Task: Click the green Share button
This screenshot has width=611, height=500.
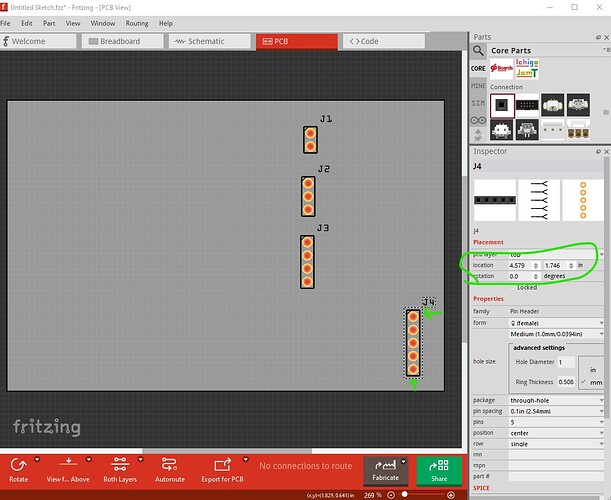Action: point(439,470)
